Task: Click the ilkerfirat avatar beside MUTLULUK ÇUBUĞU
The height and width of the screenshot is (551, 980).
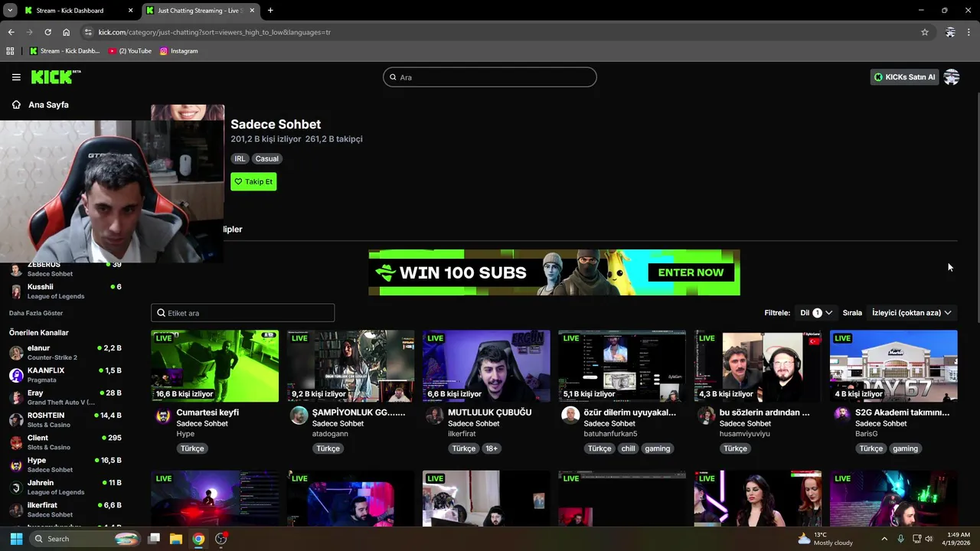Action: (x=435, y=416)
